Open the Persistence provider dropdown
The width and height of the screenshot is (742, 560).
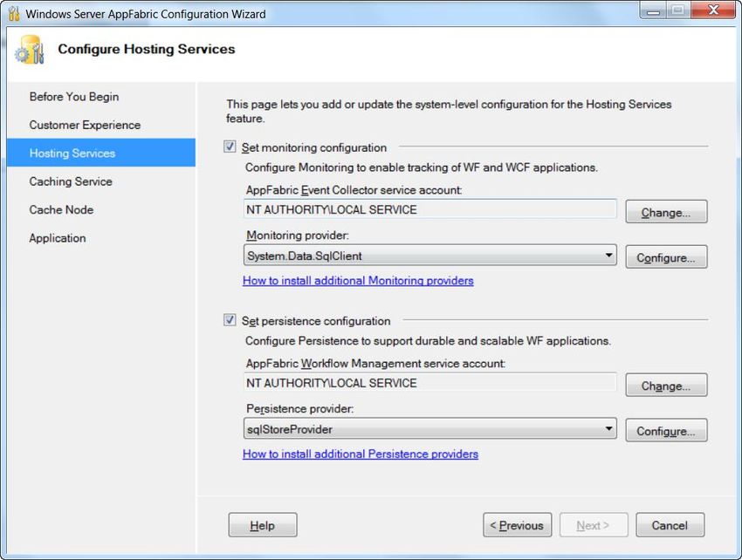coord(430,428)
